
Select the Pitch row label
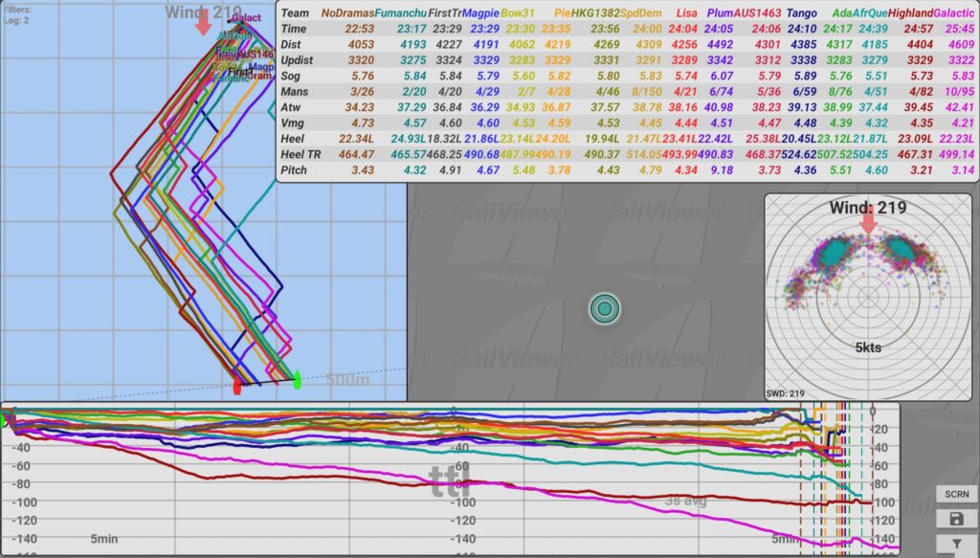tap(294, 170)
